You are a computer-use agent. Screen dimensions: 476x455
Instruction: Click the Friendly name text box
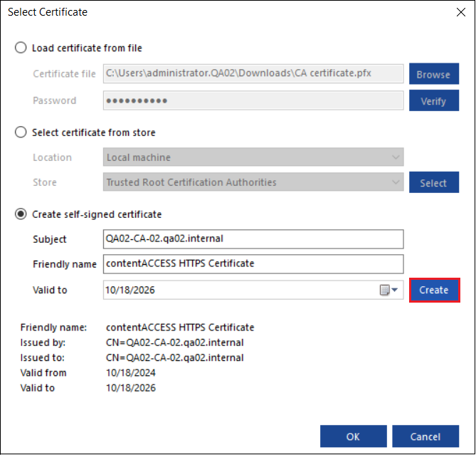[x=253, y=263]
